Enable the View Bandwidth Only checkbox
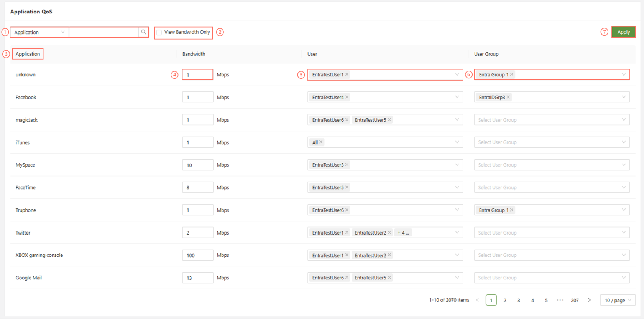Image resolution: width=644 pixels, height=319 pixels. pyautogui.click(x=159, y=32)
